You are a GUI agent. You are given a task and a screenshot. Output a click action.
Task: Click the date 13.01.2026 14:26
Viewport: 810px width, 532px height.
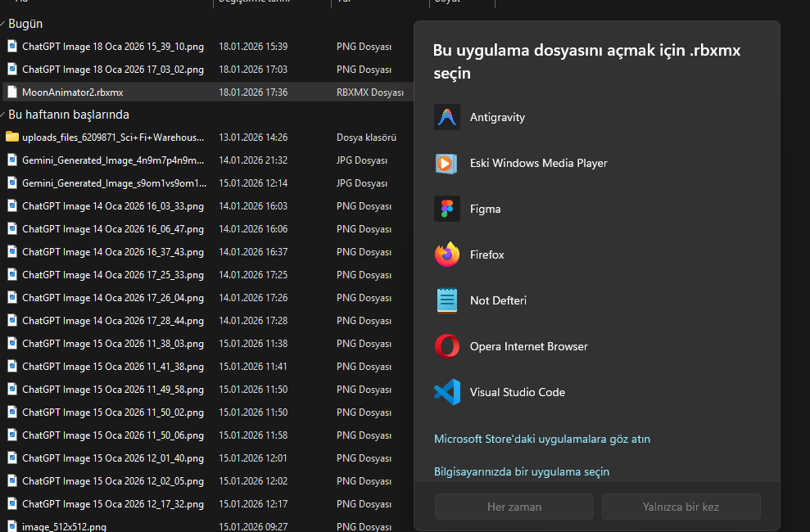[x=253, y=138]
